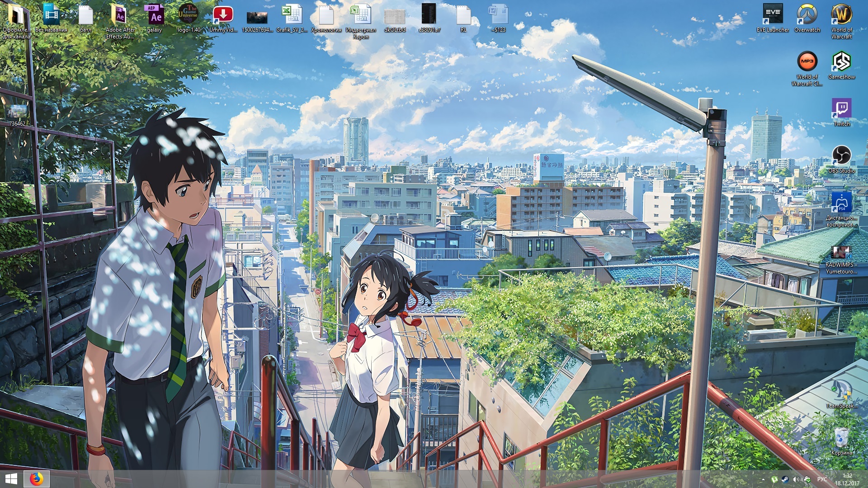
Task: Launch Firefox from the taskbar
Action: click(x=36, y=479)
